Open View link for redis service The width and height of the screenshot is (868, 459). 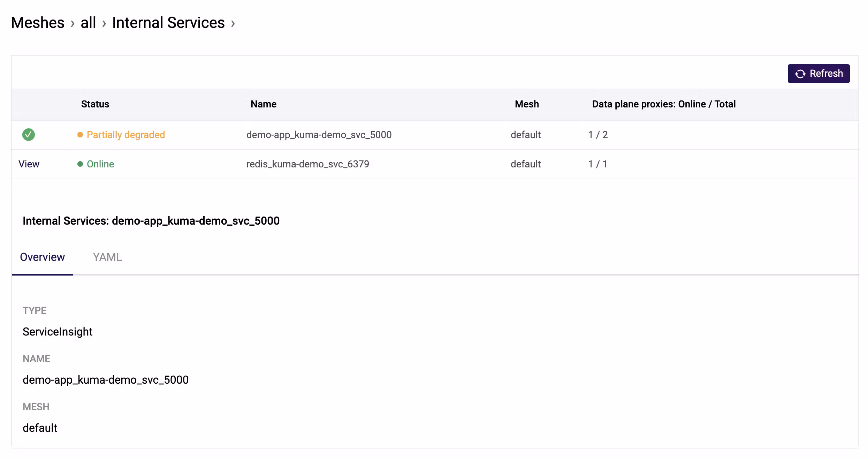(x=29, y=164)
